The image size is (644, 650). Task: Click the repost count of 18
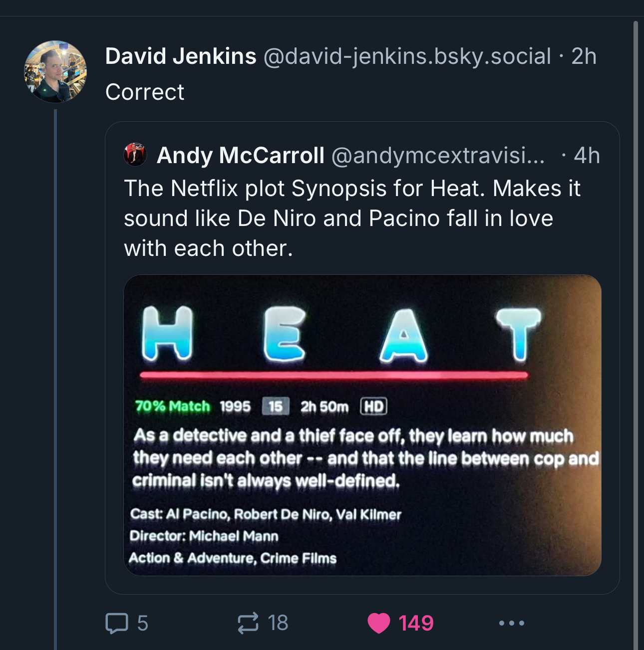click(278, 623)
